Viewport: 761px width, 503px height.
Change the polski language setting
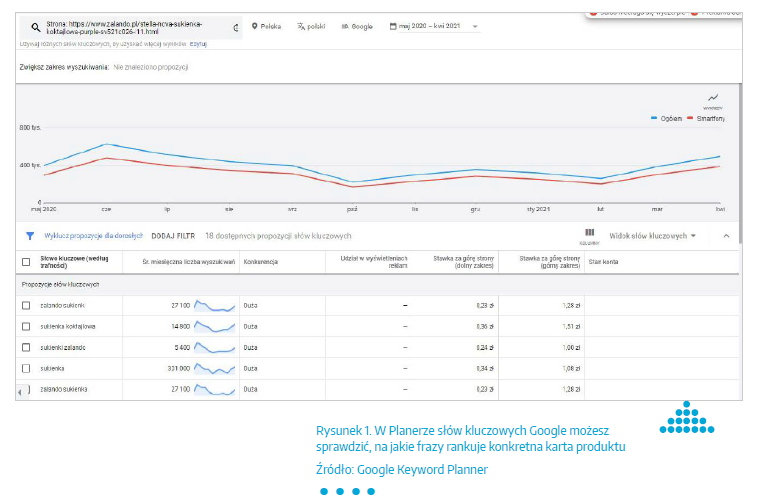pyautogui.click(x=311, y=26)
